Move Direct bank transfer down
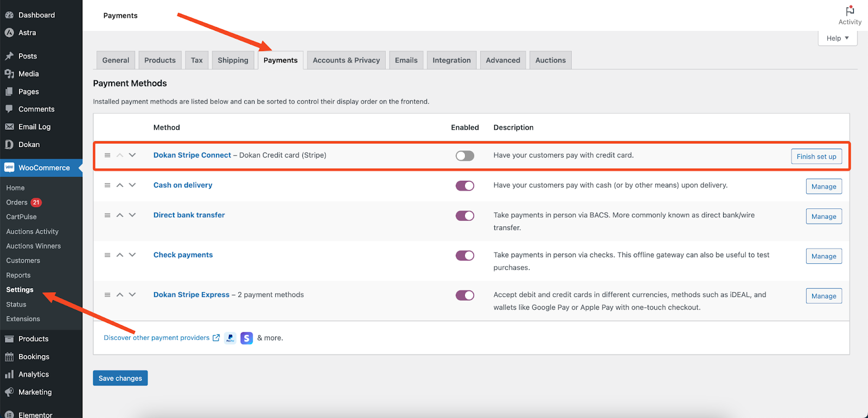Viewport: 868px width, 418px height. pyautogui.click(x=132, y=216)
